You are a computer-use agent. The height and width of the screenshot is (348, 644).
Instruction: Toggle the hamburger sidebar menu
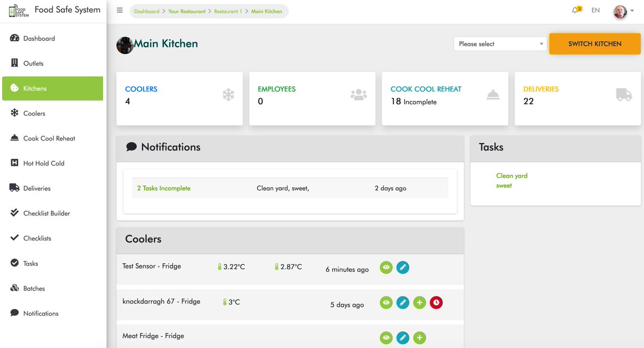coord(120,10)
